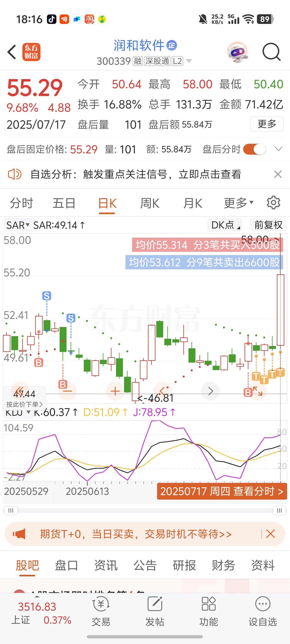This screenshot has width=290, height=644.
Task: Open the 股吧 tab
Action: 27,565
